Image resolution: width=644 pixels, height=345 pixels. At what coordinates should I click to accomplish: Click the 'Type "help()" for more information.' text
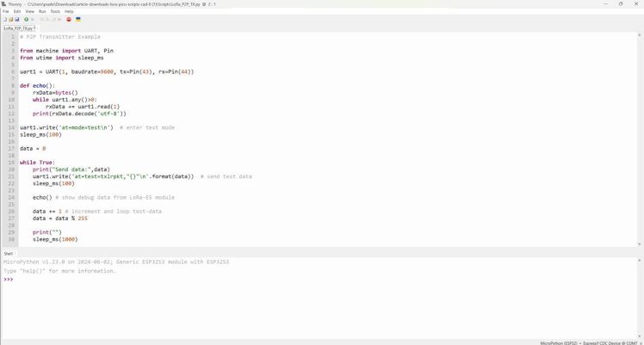[x=59, y=271]
